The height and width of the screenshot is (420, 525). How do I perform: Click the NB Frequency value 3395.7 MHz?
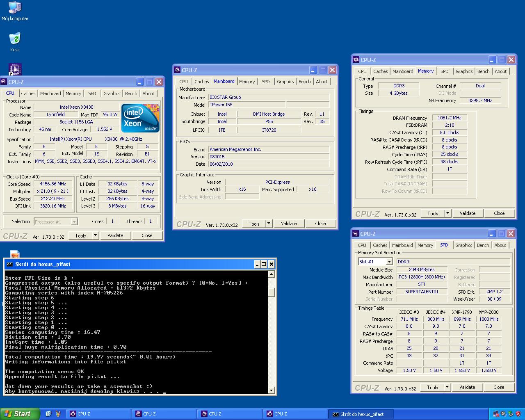click(480, 100)
